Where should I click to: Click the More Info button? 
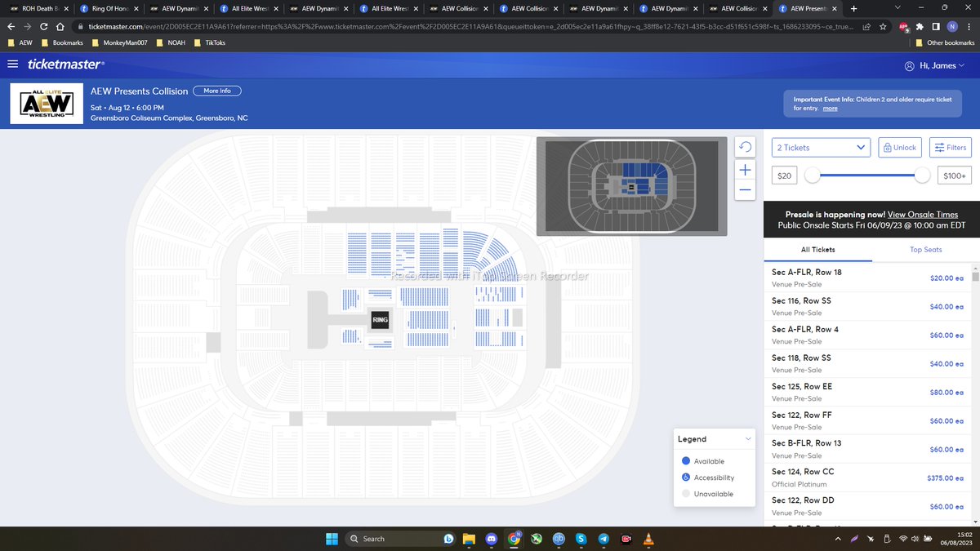[216, 91]
